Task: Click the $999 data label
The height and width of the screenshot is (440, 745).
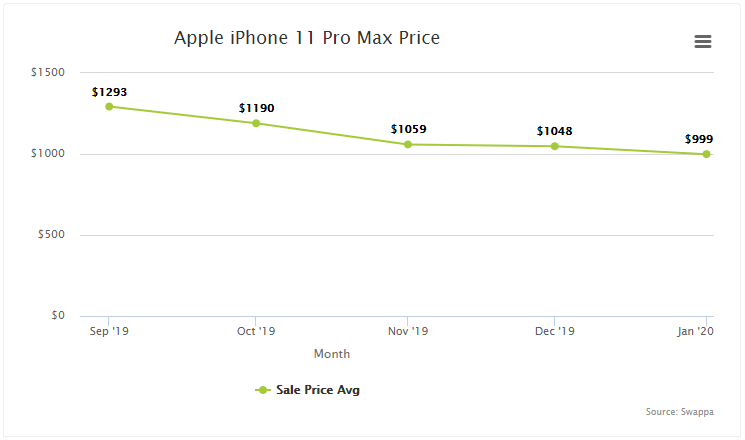Action: (x=699, y=139)
